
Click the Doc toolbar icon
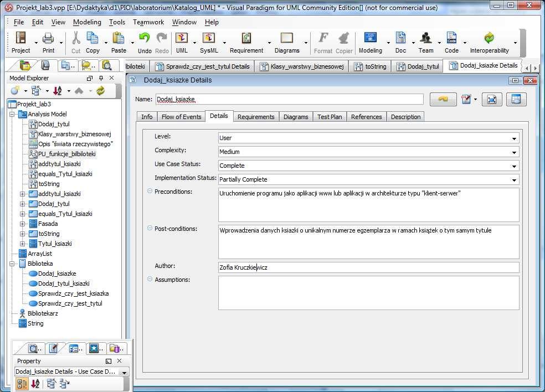pos(400,43)
